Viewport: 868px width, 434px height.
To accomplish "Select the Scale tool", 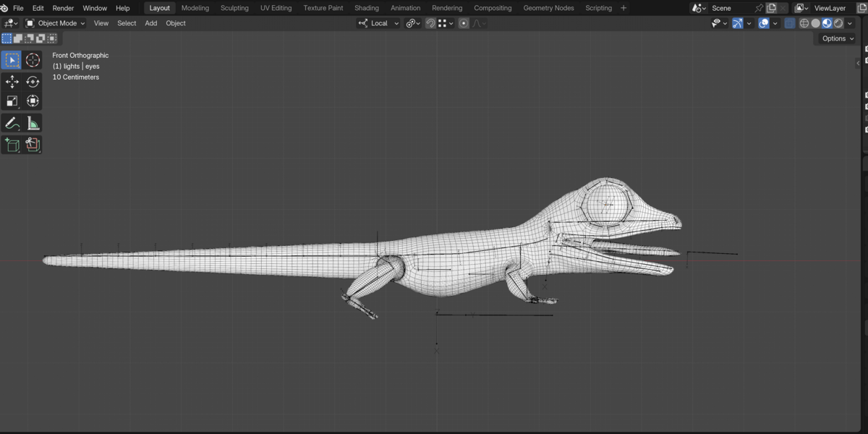I will (x=12, y=101).
